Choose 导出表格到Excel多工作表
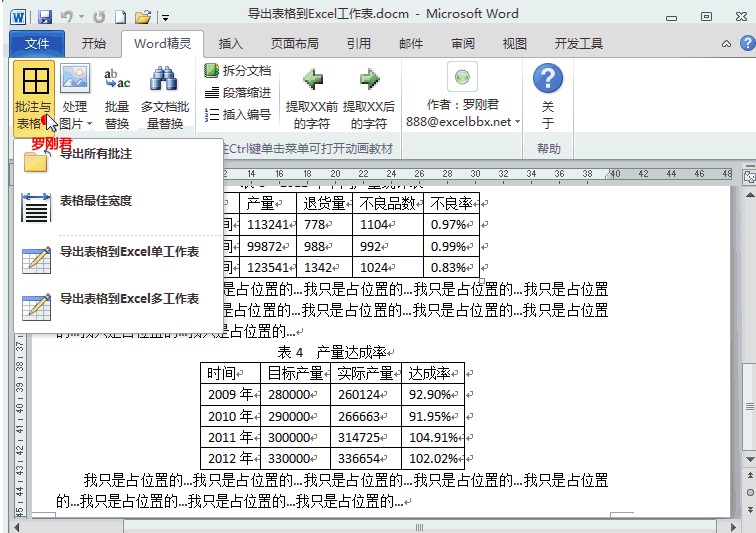 [119, 305]
